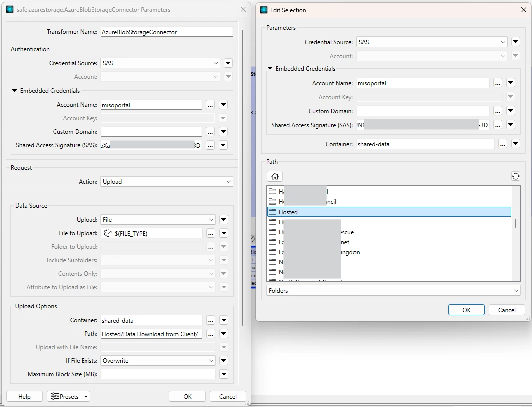Click Upload Options Container field

(151, 320)
